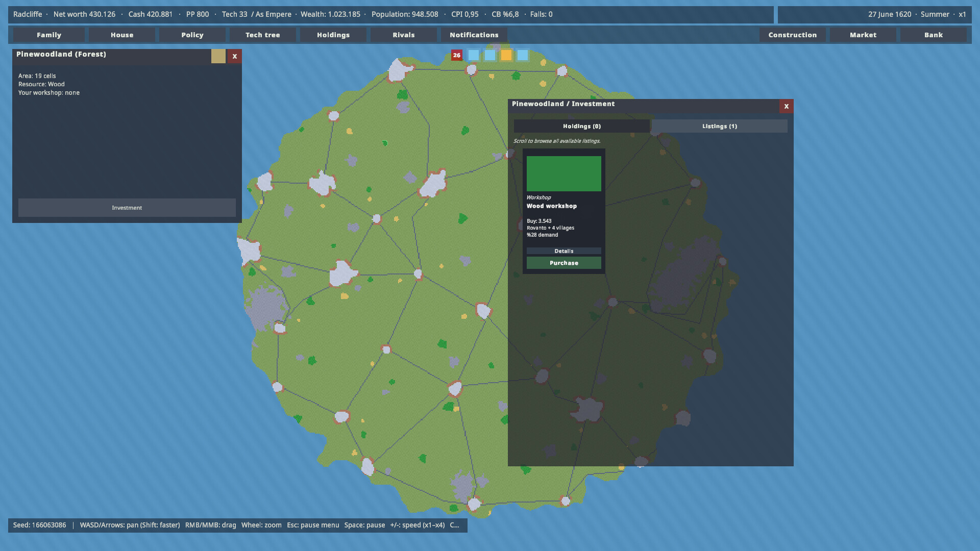Click the '27 June 1620' date display
The image size is (980, 551).
pyautogui.click(x=890, y=14)
